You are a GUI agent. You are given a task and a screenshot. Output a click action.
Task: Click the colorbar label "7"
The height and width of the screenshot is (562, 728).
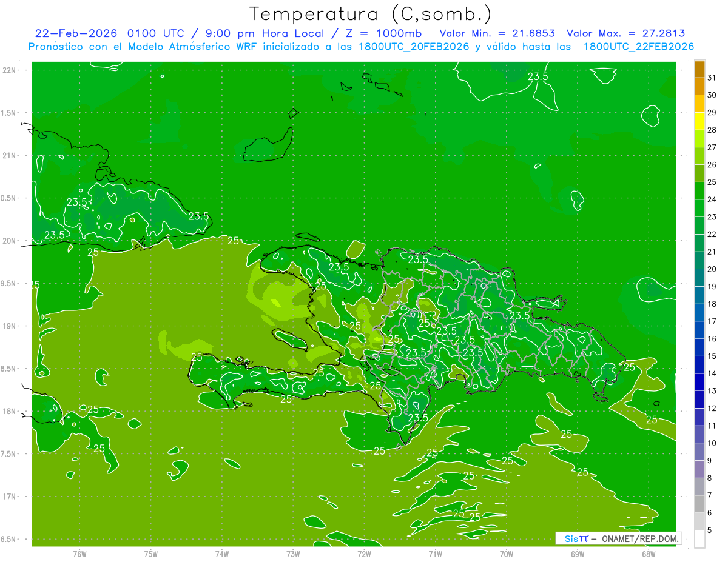[x=710, y=495]
